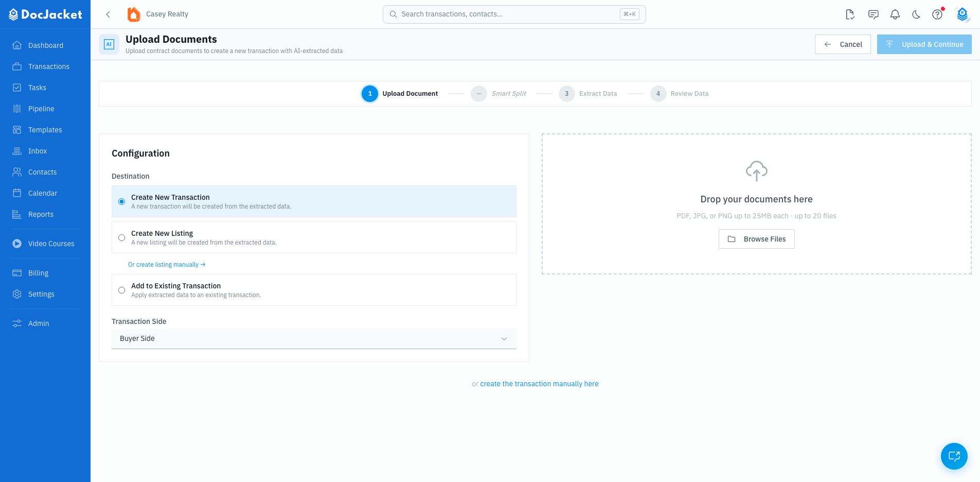Image resolution: width=980 pixels, height=482 pixels.
Task: Click the Settings gear icon
Action: pos(17,294)
